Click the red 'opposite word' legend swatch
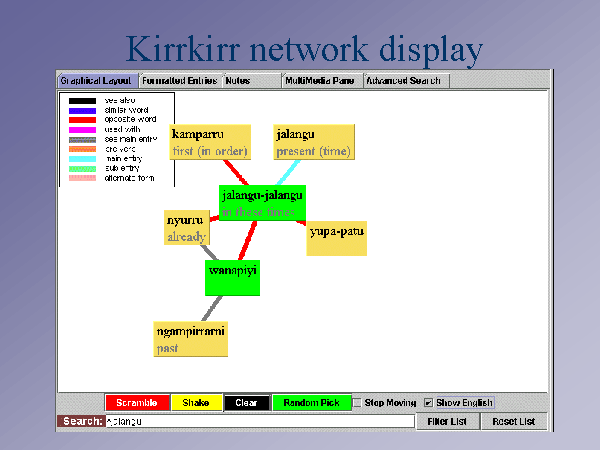The image size is (600, 450). pyautogui.click(x=80, y=119)
